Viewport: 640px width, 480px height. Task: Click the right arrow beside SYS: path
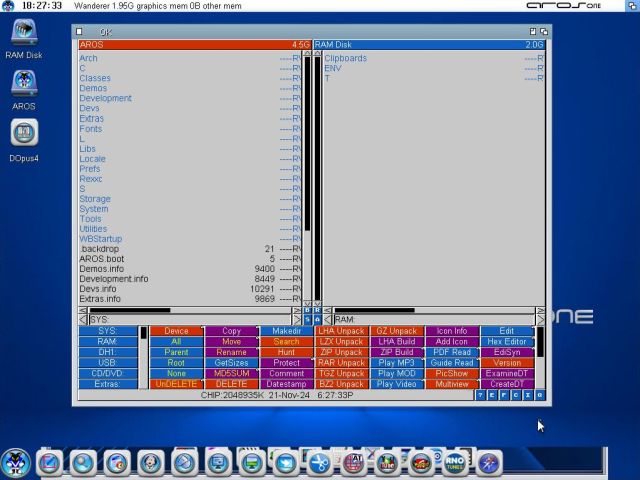[297, 320]
